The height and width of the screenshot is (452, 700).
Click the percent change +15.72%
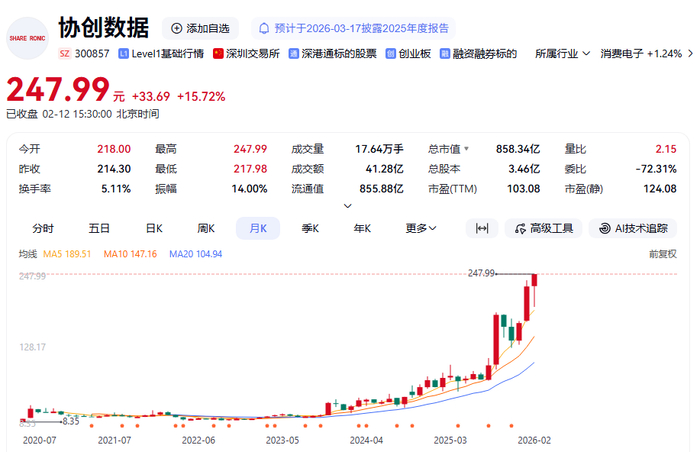201,96
